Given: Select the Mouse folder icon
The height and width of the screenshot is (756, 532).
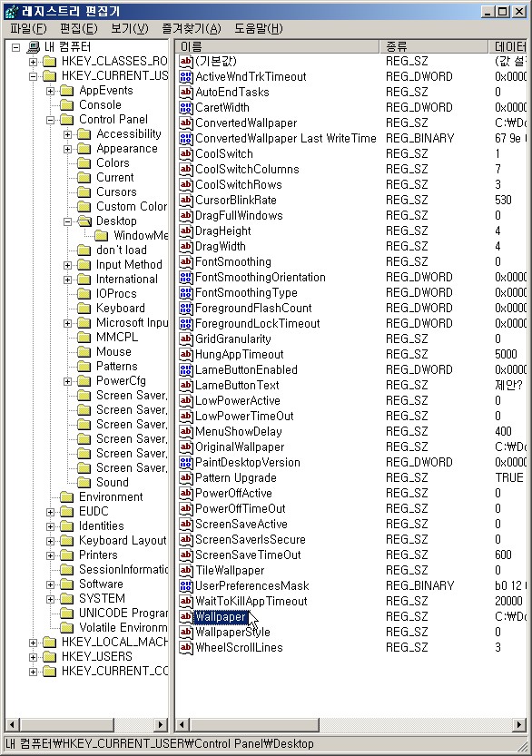Looking at the screenshot, I should (84, 351).
